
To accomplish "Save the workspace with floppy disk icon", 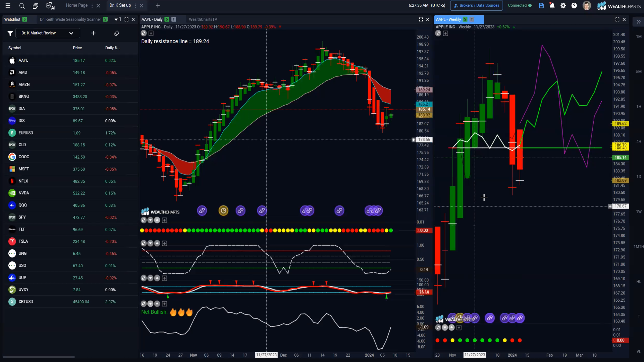I will click(x=541, y=6).
